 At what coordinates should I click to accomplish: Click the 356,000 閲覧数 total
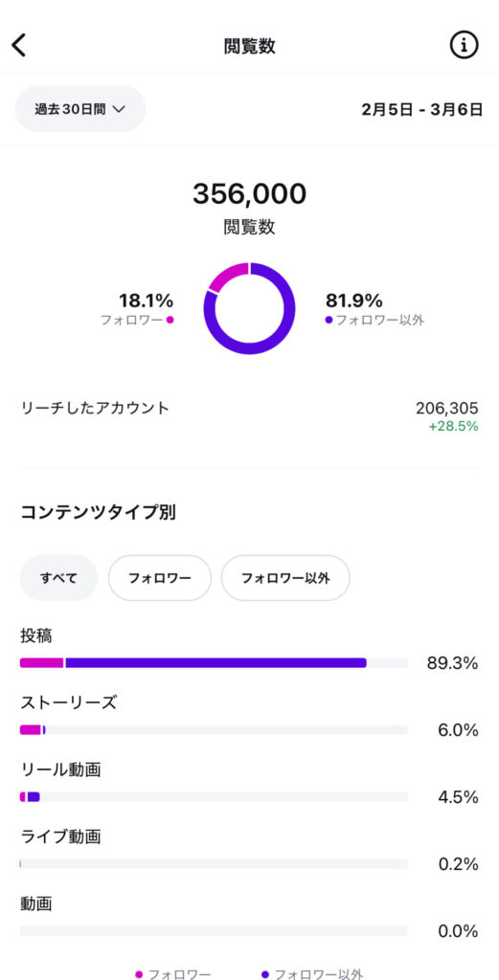(x=249, y=193)
